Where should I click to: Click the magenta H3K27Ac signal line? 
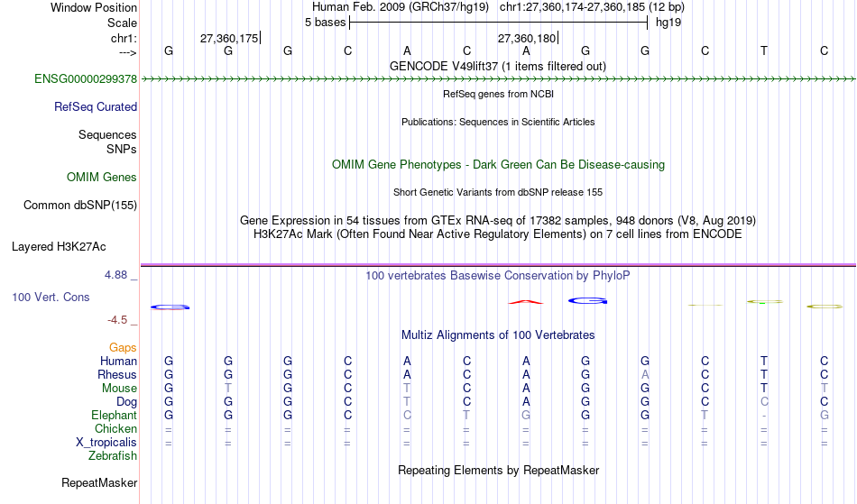coord(498,265)
